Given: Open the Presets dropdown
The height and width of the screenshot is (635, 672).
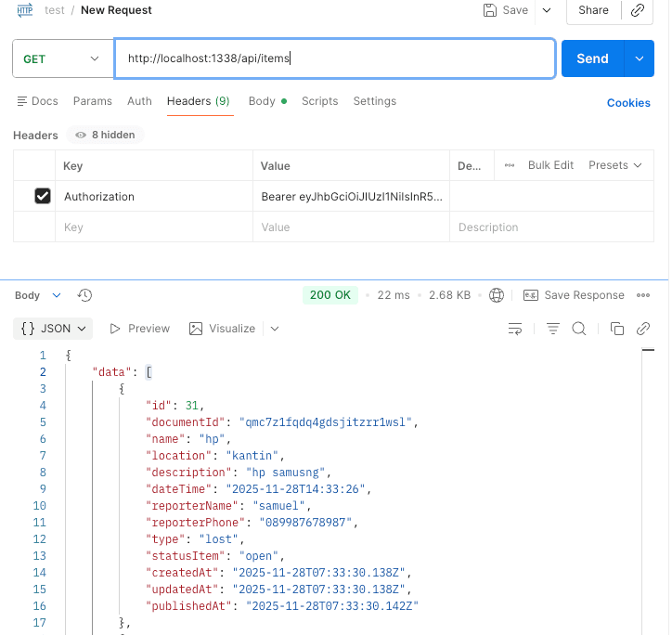Looking at the screenshot, I should click(614, 165).
